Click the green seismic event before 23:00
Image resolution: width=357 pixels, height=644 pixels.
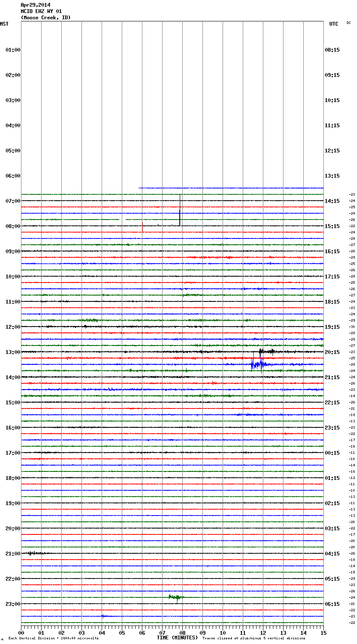coord(176,597)
